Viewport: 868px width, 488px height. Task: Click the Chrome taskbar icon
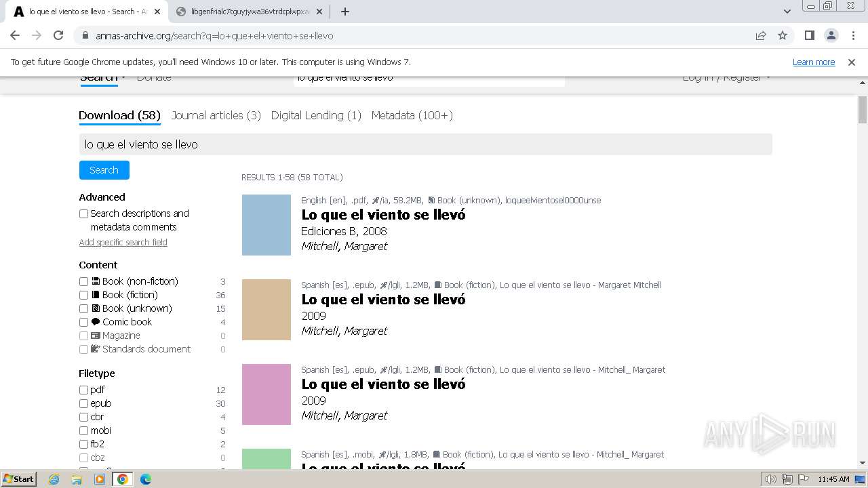click(122, 479)
